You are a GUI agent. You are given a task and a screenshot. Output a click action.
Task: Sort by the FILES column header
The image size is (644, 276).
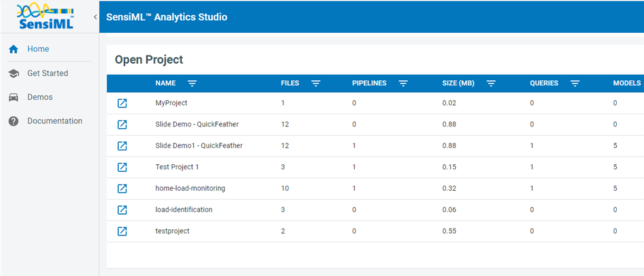pyautogui.click(x=290, y=83)
